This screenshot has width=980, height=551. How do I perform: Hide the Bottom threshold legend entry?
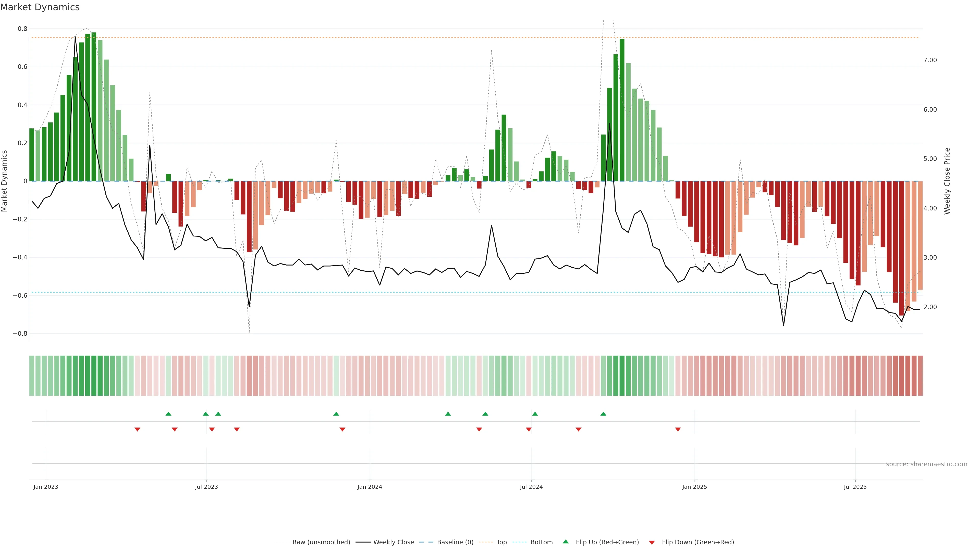click(541, 542)
